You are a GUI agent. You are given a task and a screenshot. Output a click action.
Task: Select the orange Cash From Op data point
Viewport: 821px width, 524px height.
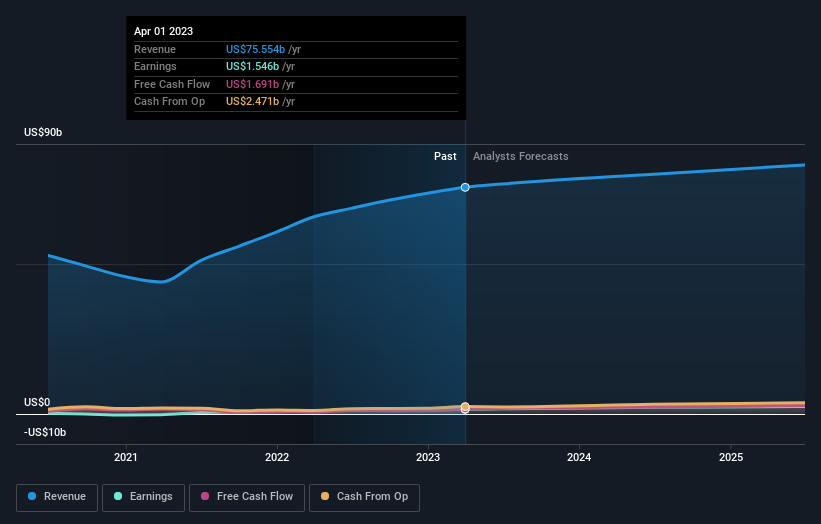click(465, 407)
